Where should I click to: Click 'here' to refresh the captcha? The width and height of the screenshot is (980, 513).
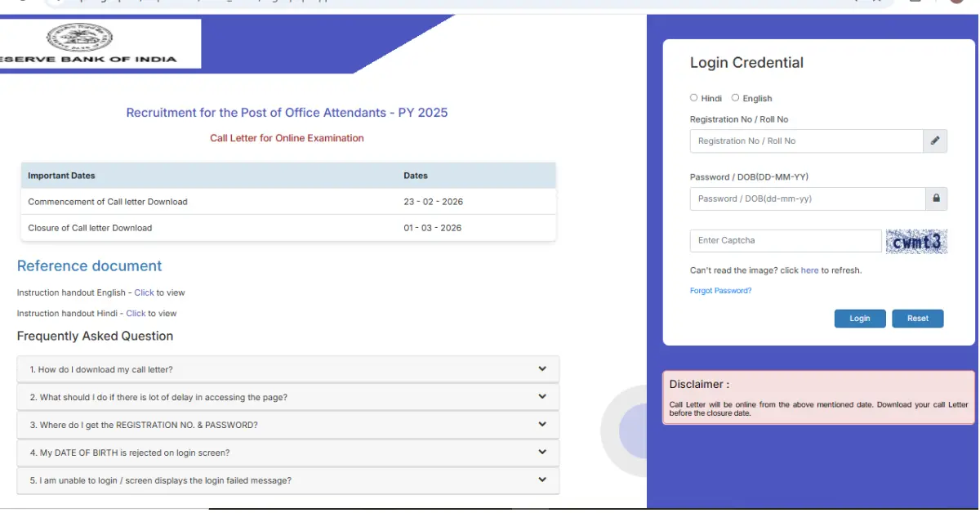tap(809, 270)
